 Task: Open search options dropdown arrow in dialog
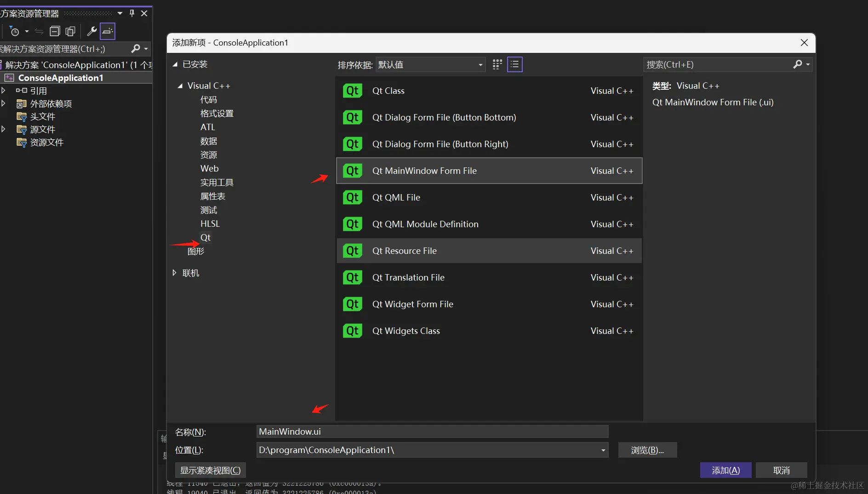point(808,64)
